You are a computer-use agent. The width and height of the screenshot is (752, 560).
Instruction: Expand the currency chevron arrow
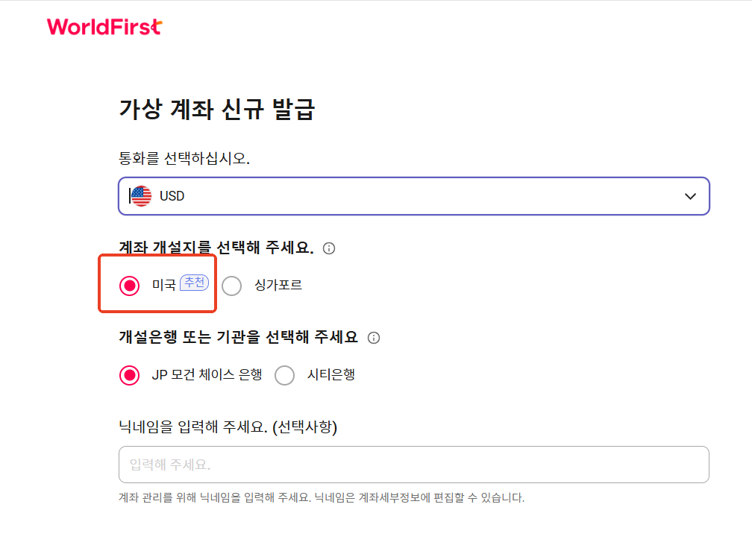[x=690, y=196]
